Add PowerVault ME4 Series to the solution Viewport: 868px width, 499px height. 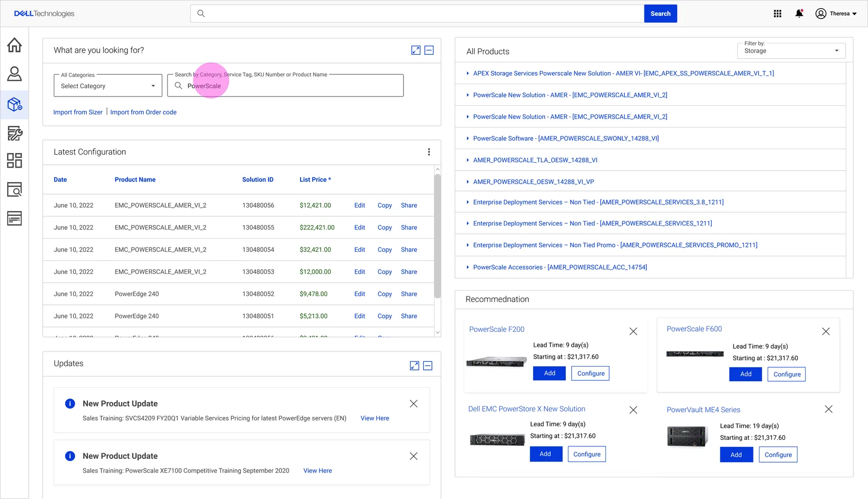tap(736, 455)
